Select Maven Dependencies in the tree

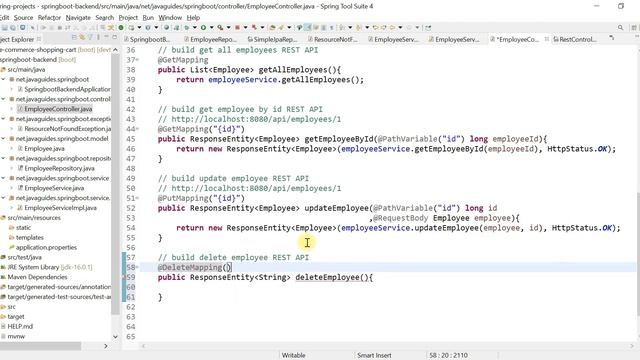[x=37, y=277]
